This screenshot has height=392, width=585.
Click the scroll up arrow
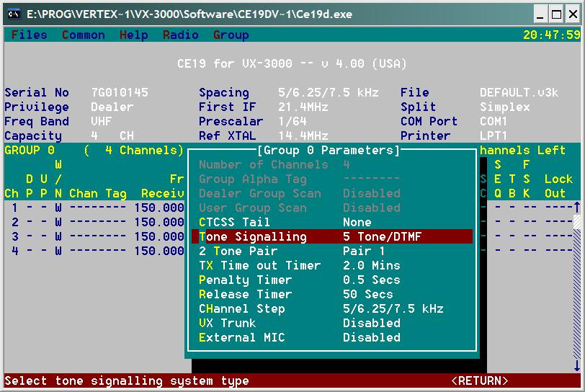pos(577,208)
